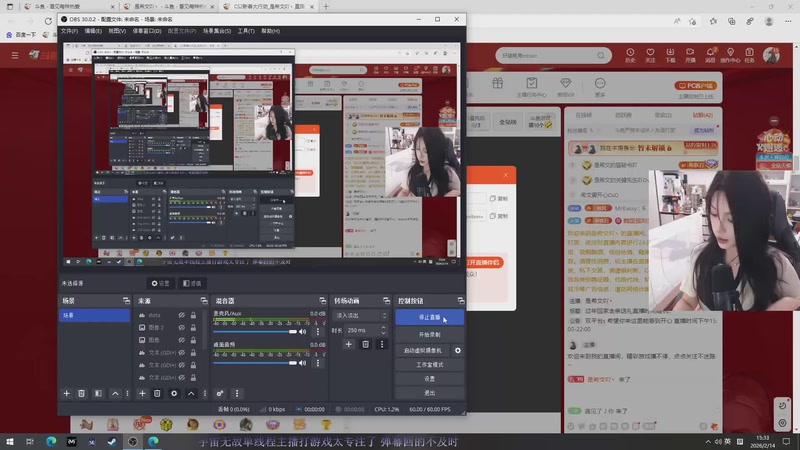Click 启动虚拟摄像机 button
This screenshot has width=800, height=450.
423,351
